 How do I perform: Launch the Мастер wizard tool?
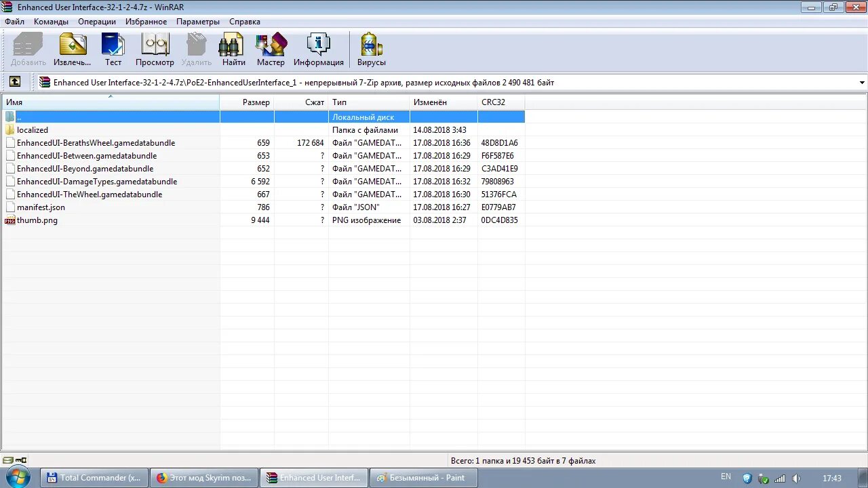click(271, 49)
